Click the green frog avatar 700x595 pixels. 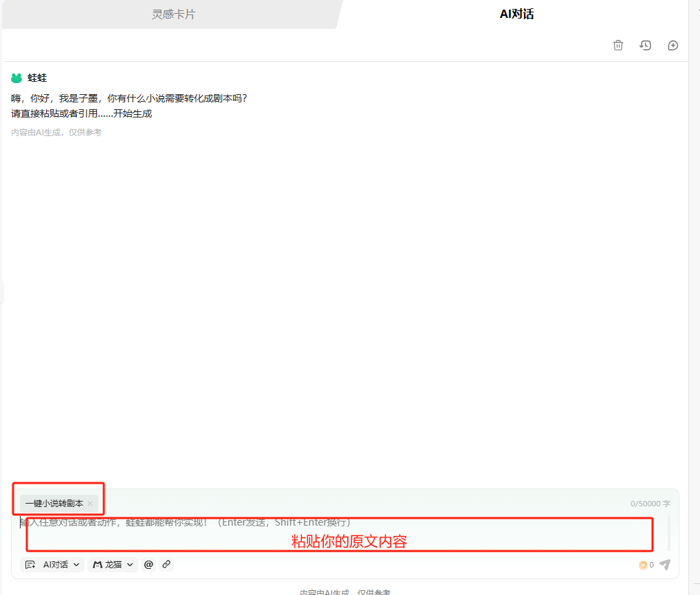[17, 78]
